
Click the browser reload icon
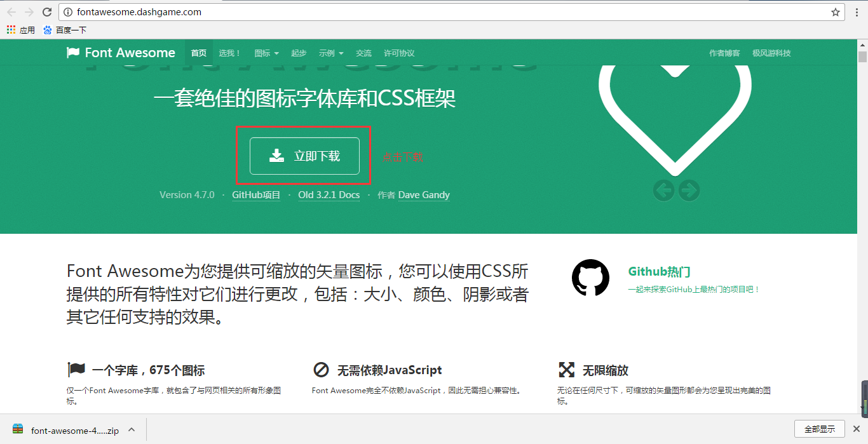point(47,12)
